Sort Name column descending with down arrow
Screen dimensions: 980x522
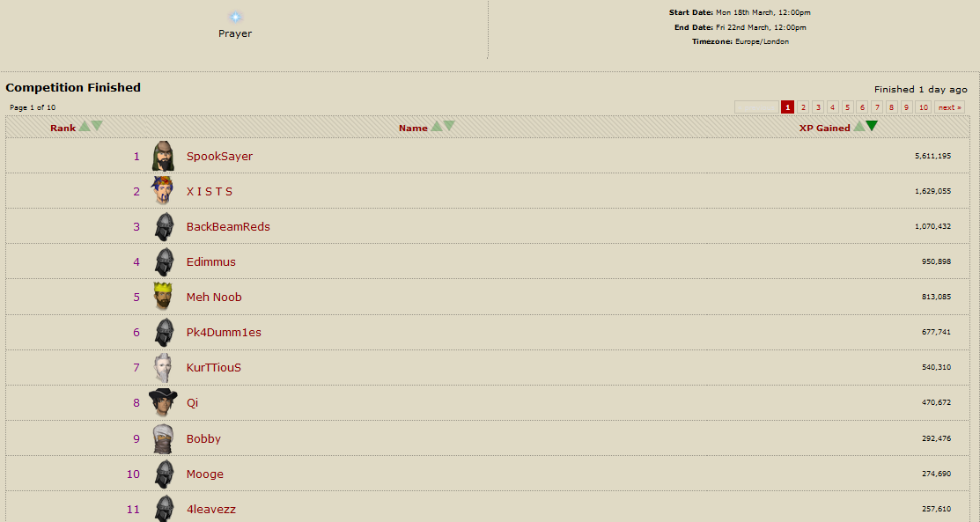point(449,127)
